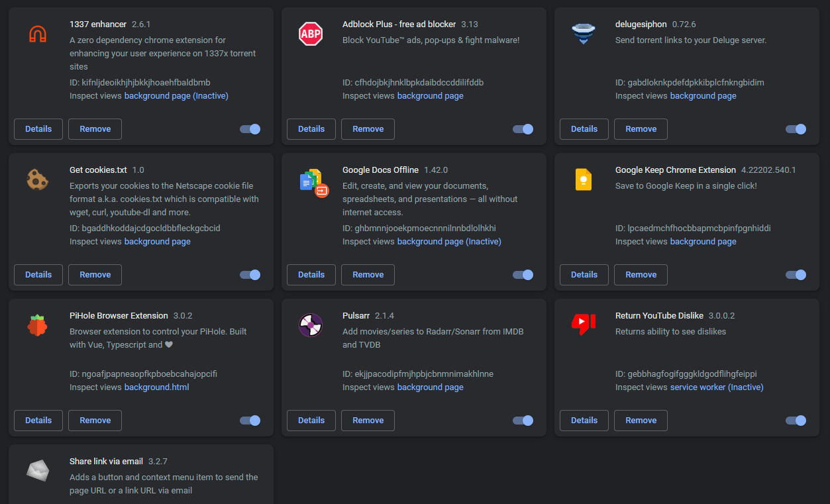
Task: Turn off the Adblock Plus toggle
Action: [523, 129]
